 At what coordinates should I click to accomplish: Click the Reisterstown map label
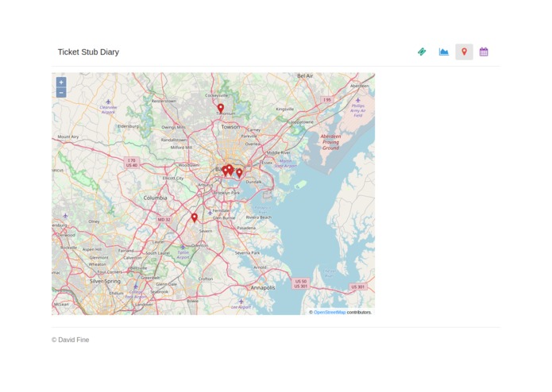tap(164, 101)
